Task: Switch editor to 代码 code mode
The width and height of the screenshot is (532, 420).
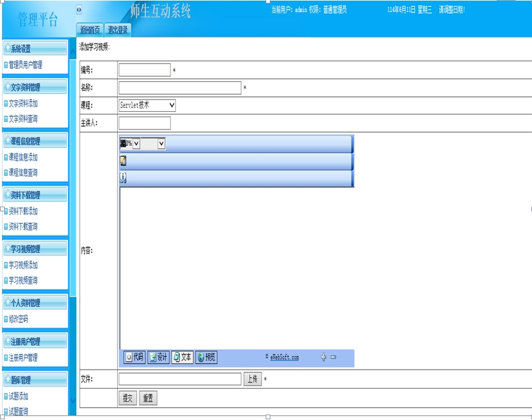Action: pos(135,357)
